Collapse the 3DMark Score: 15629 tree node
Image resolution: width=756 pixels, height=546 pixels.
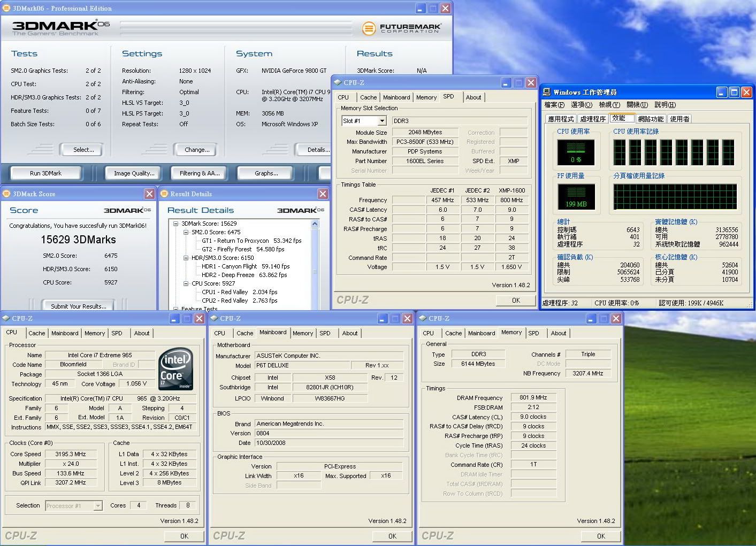tap(175, 224)
